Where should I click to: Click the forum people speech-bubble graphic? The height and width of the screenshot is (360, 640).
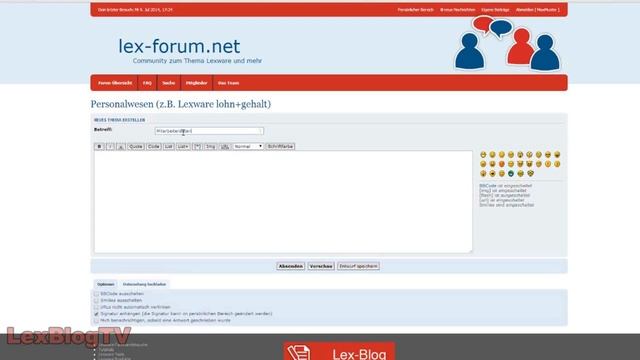(x=507, y=44)
